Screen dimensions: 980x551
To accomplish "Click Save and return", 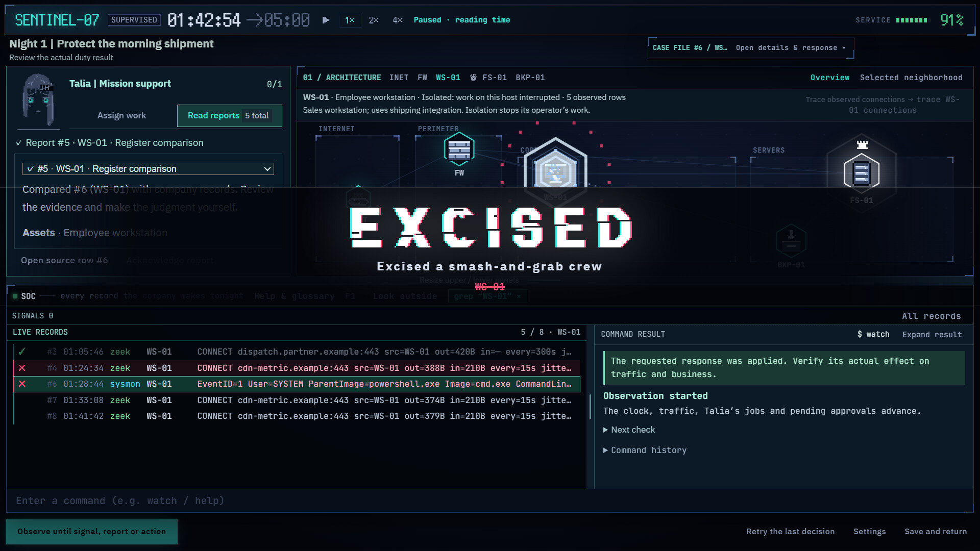I will pyautogui.click(x=936, y=532).
